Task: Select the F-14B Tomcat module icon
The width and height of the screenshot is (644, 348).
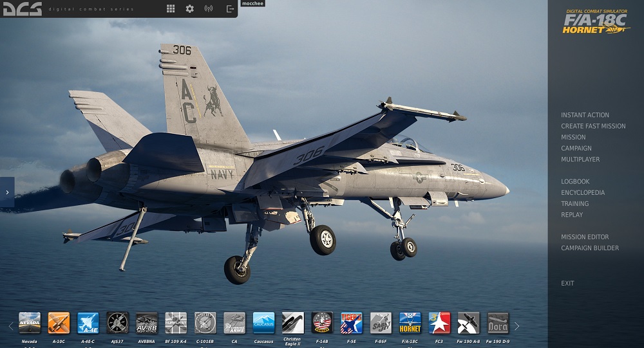Action: point(322,323)
